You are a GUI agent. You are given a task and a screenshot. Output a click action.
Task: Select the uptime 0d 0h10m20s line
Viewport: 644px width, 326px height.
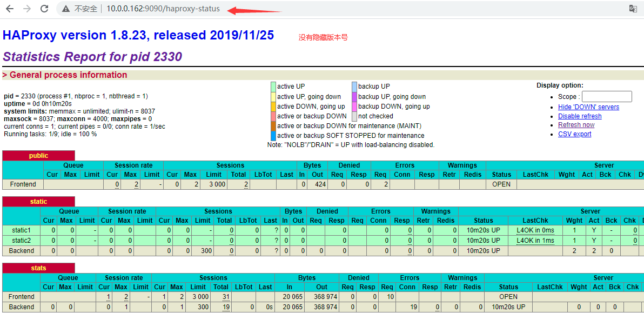[x=38, y=104]
